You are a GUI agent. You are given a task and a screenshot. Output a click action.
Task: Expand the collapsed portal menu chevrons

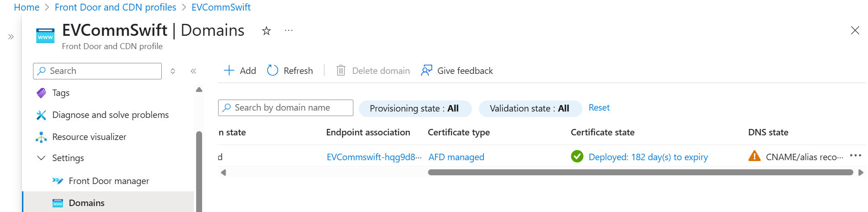(x=11, y=37)
